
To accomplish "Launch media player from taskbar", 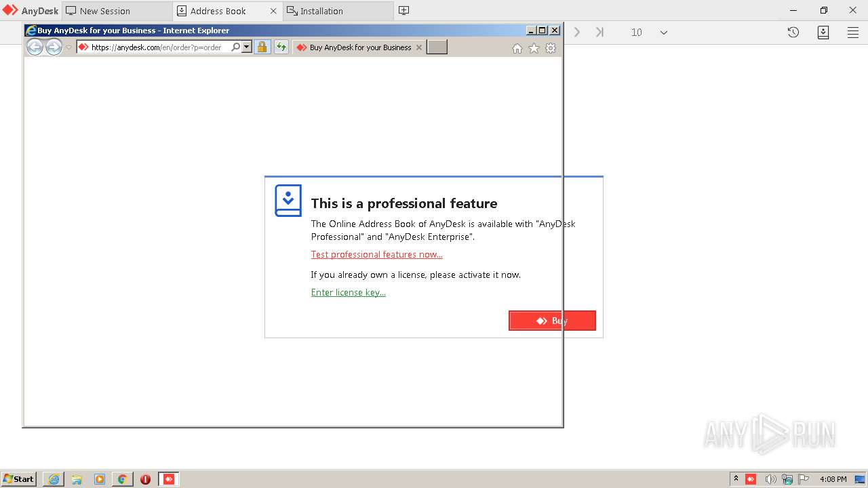I will (x=100, y=479).
